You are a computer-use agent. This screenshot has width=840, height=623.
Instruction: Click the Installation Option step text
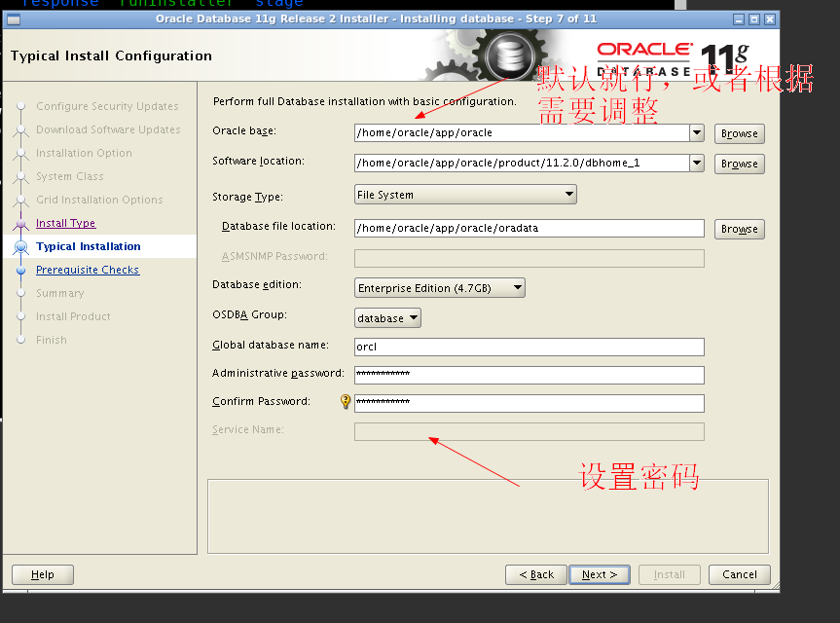pos(84,153)
